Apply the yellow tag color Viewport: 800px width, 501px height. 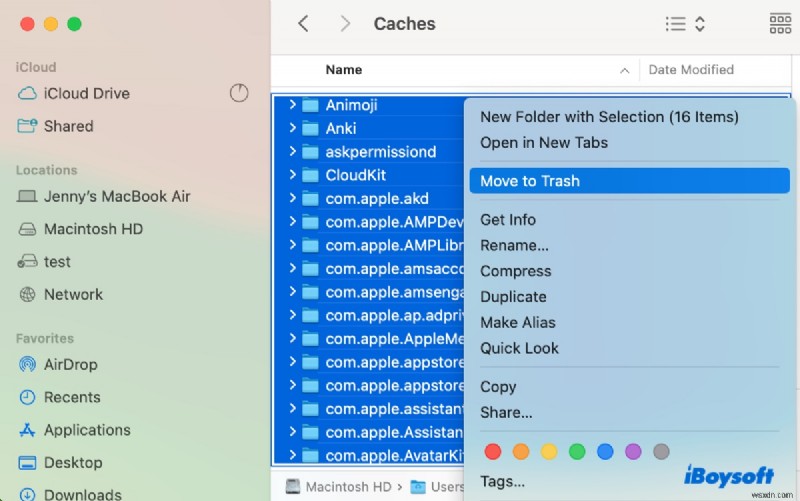pyautogui.click(x=549, y=452)
